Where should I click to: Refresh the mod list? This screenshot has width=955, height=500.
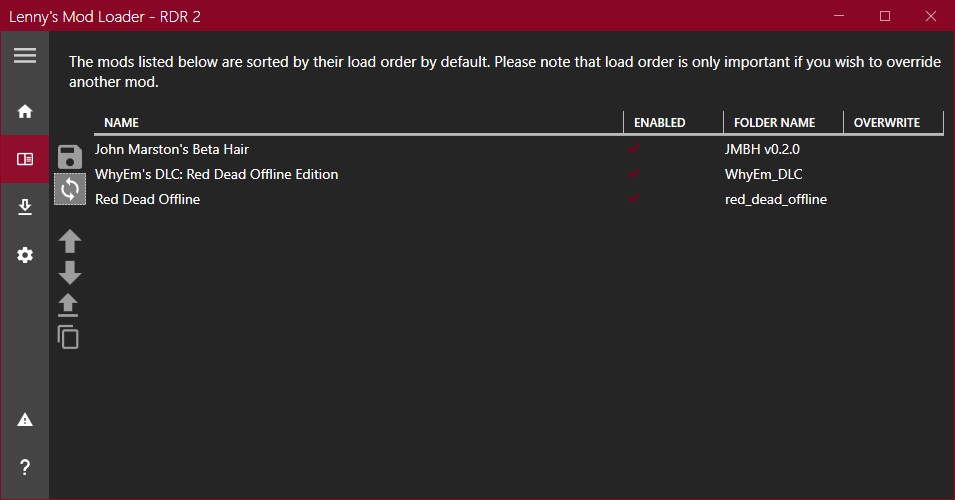pyautogui.click(x=70, y=189)
